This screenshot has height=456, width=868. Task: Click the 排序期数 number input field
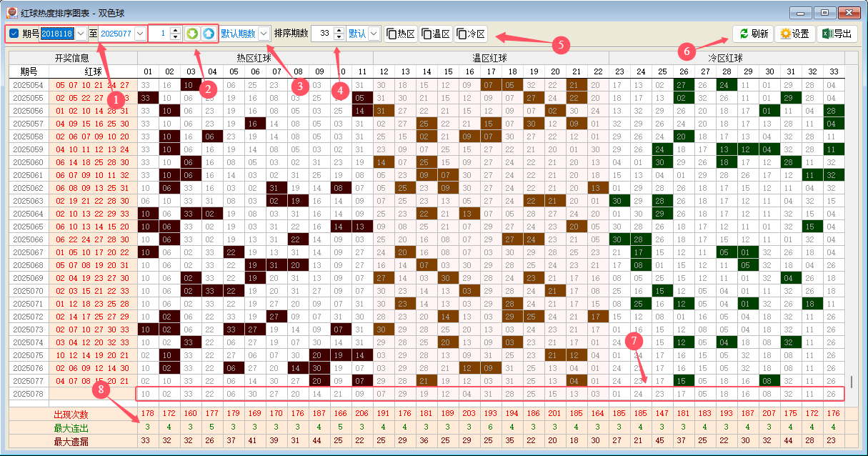tap(322, 34)
